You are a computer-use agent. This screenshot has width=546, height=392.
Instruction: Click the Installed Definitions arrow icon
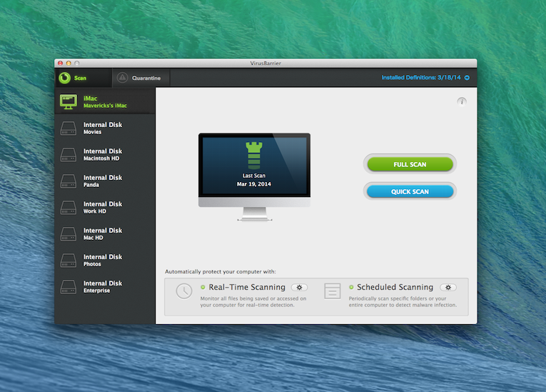click(x=467, y=77)
